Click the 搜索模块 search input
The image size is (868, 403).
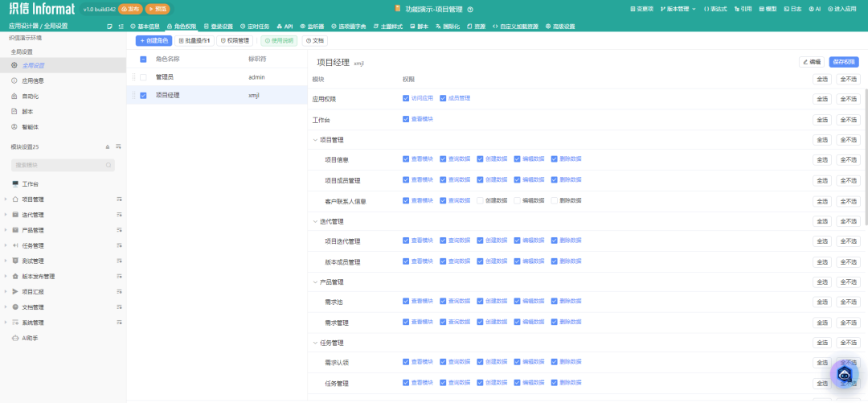click(63, 165)
